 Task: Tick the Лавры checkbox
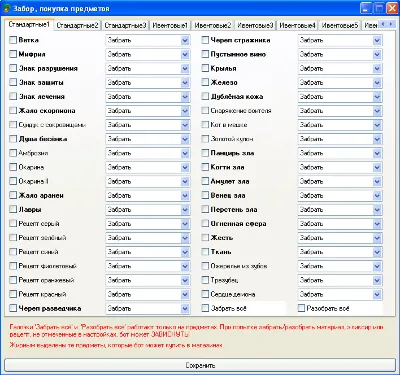click(x=13, y=209)
